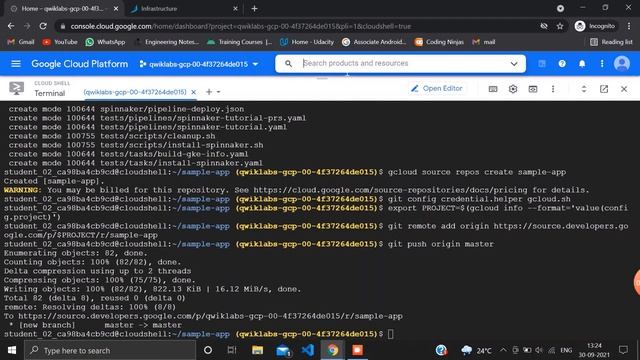Image resolution: width=640 pixels, height=360 pixels.
Task: Click the Cloud Shell terminal logo icon
Action: point(16,88)
